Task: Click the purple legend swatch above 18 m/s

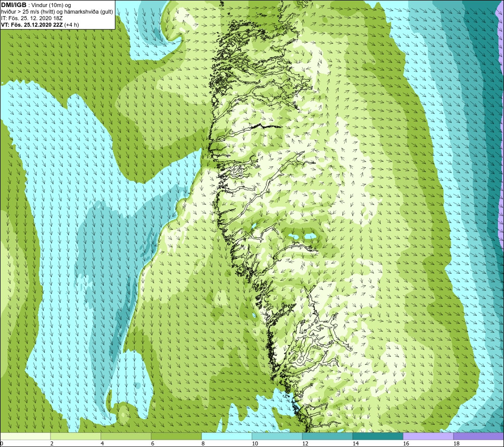Action: [478, 436]
